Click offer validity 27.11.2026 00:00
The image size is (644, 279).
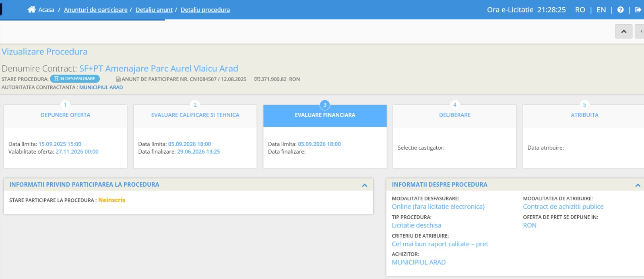pos(77,152)
